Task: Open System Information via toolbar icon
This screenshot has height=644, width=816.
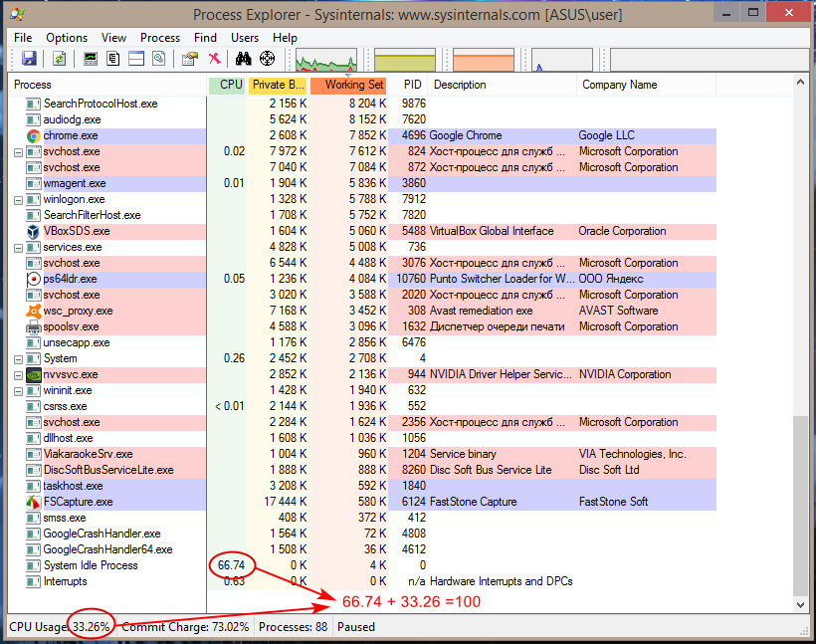Action: (91, 60)
